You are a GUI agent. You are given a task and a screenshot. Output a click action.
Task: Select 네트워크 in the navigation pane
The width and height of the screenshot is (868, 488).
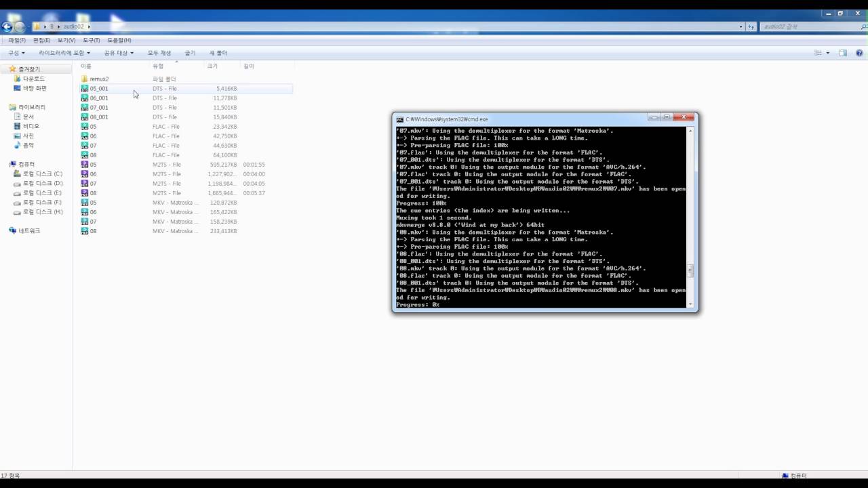[24, 230]
